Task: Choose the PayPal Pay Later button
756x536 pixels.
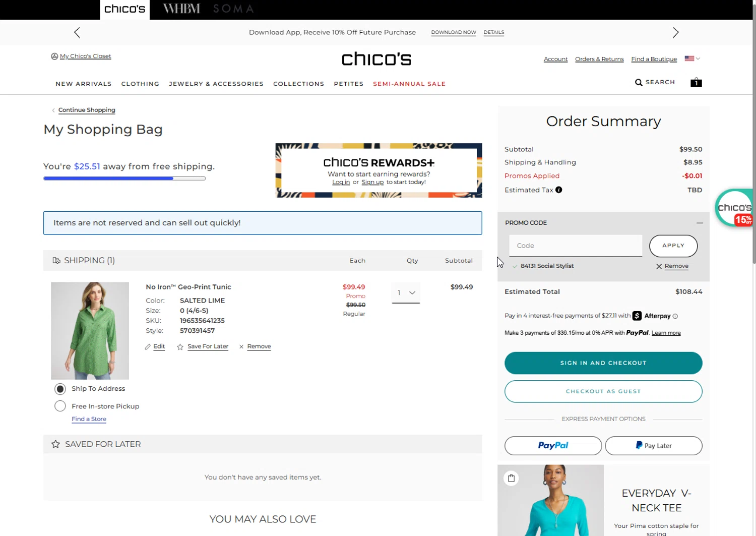Action: 654,446
